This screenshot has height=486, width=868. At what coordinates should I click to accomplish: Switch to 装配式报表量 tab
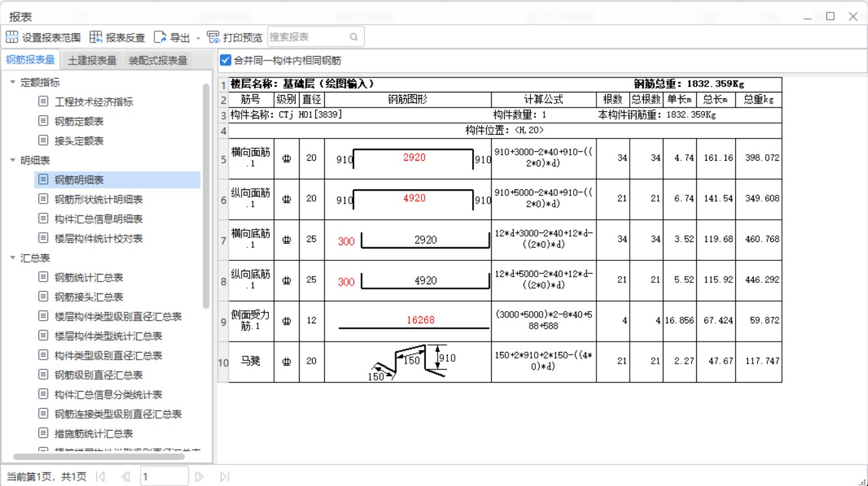[x=158, y=61]
